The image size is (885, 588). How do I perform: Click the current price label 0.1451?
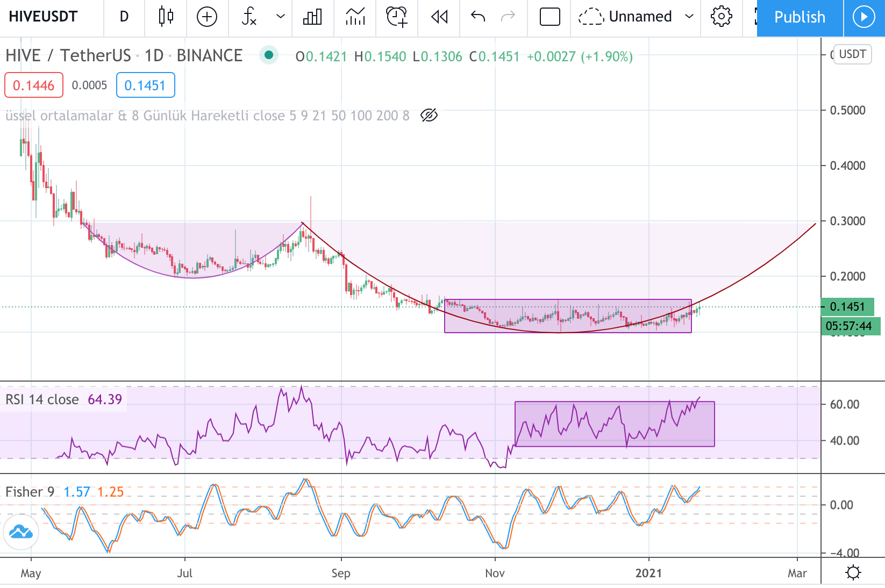(847, 307)
